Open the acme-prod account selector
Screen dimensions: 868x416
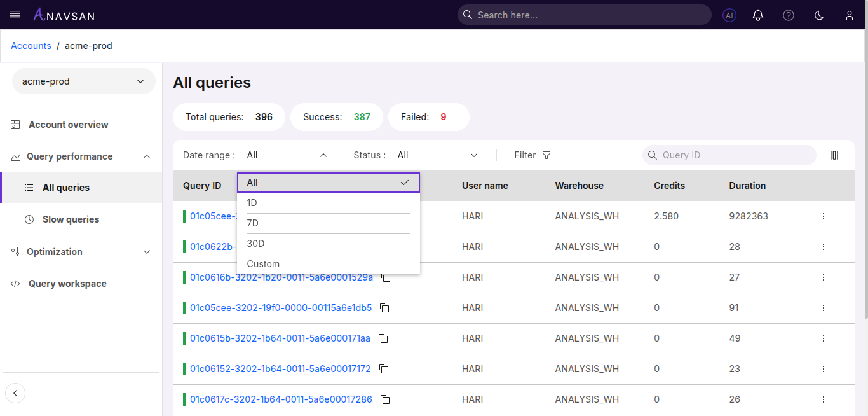83,81
